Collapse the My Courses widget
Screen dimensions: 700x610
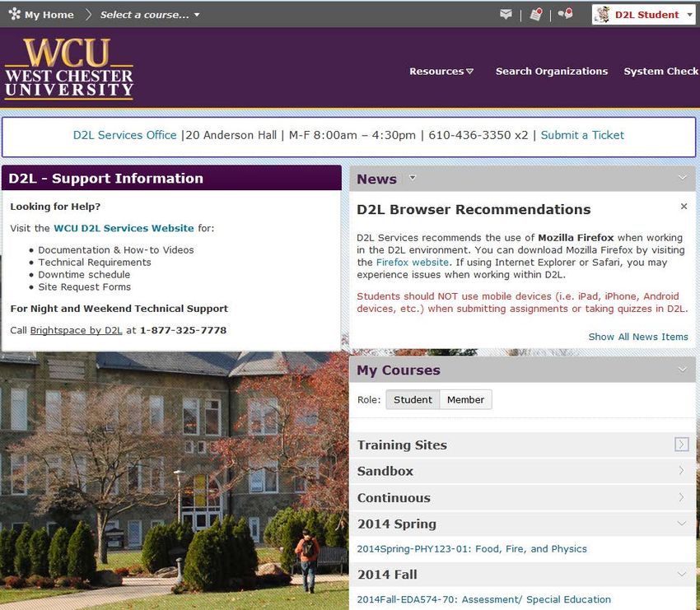click(682, 369)
